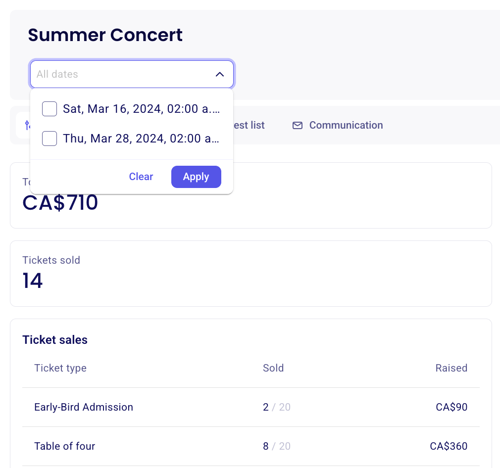
Task: Tick the Sat, Mar 16, 2024 checkbox
Action: point(49,109)
